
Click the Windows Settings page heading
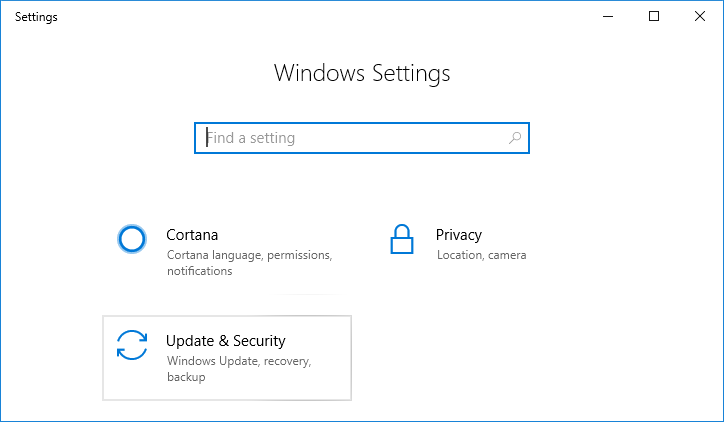[x=361, y=73]
